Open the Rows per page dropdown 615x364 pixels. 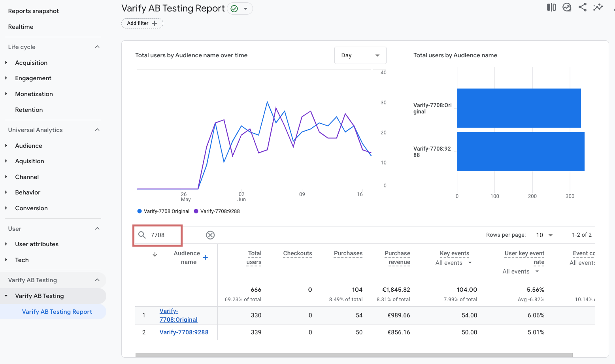(544, 235)
